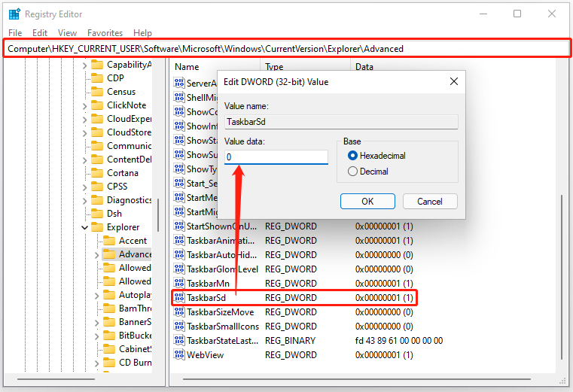The image size is (573, 392).
Task: Expand the CapabilityA key node
Action: click(x=85, y=65)
